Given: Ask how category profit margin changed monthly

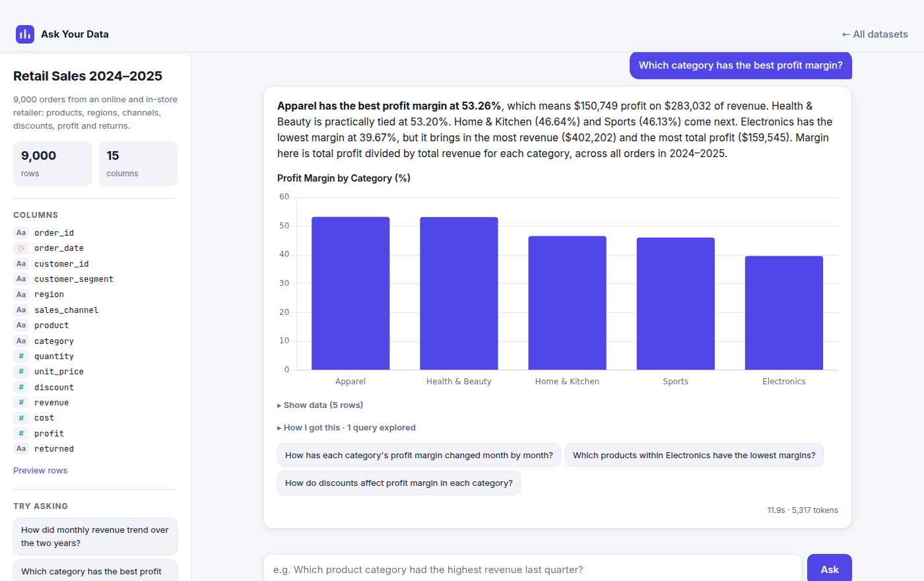Looking at the screenshot, I should coord(419,455).
